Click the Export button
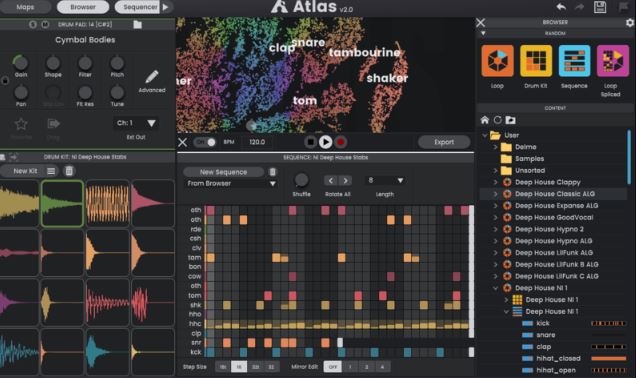This screenshot has height=378, width=636. click(x=444, y=142)
